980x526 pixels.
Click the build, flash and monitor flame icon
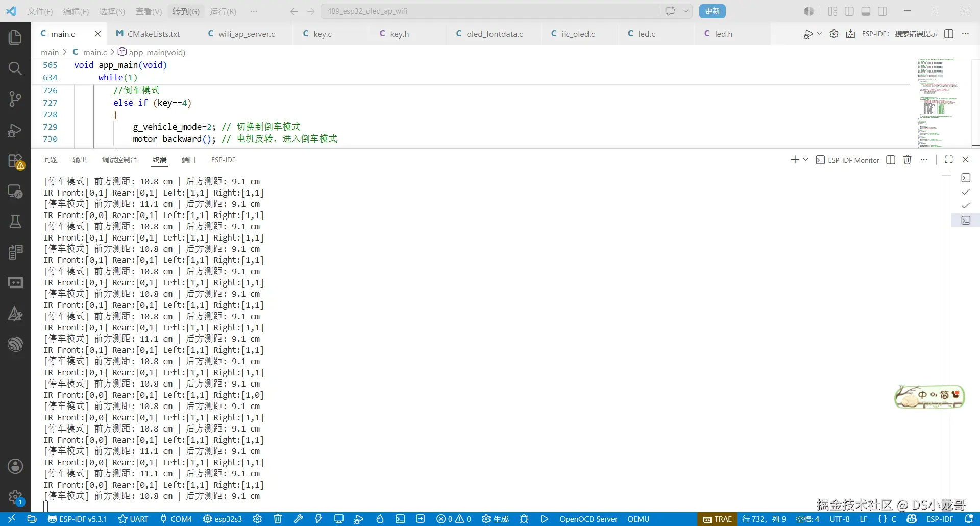click(380, 519)
